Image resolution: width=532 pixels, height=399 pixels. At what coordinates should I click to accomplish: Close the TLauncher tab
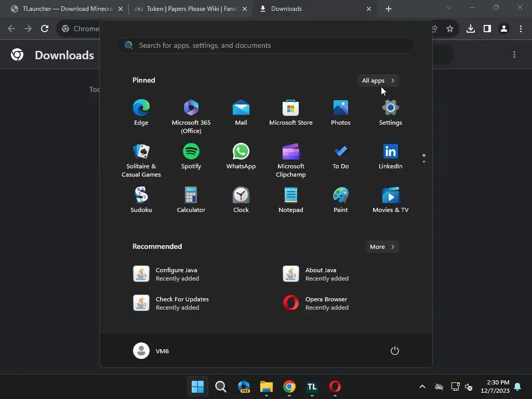point(121,9)
